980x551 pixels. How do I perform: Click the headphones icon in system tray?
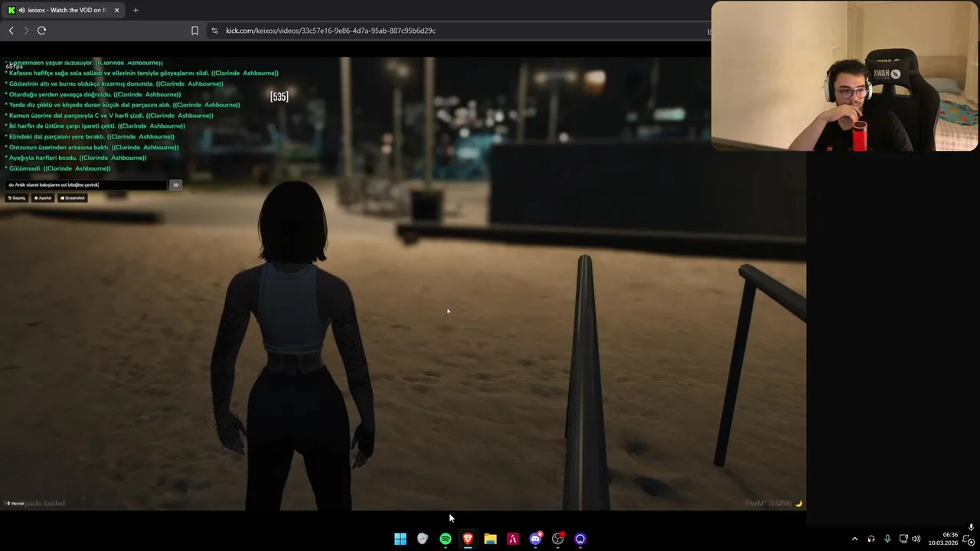click(871, 539)
